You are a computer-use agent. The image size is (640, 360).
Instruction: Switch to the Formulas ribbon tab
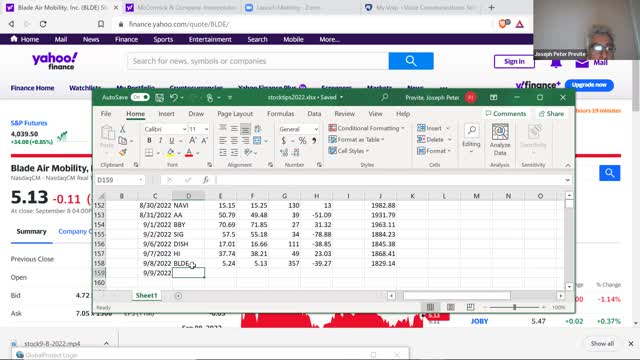coord(280,114)
